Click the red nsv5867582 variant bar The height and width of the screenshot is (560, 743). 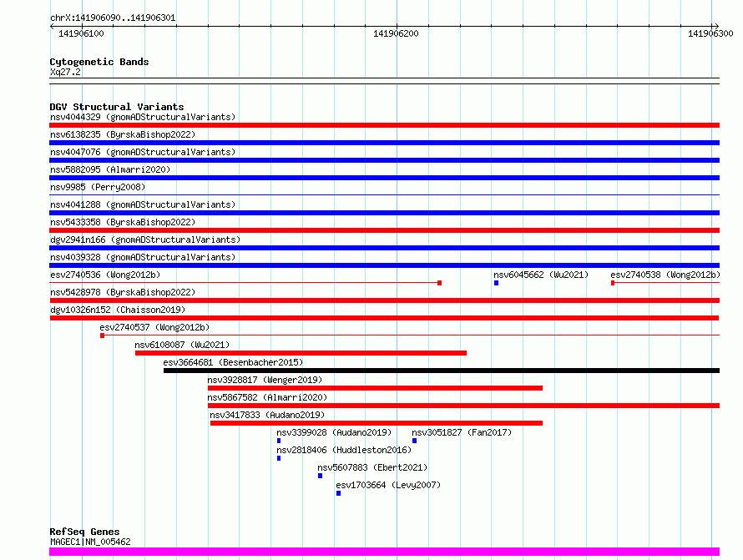tap(463, 406)
